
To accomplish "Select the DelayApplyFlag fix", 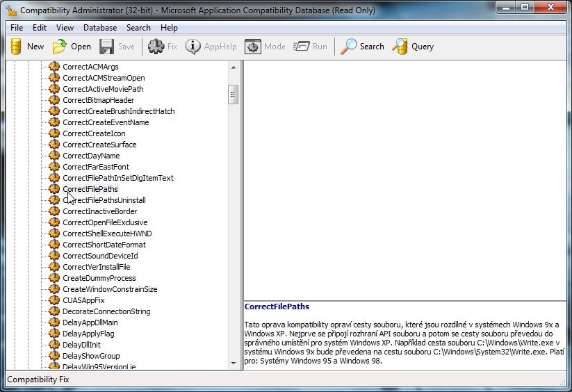I will click(88, 334).
